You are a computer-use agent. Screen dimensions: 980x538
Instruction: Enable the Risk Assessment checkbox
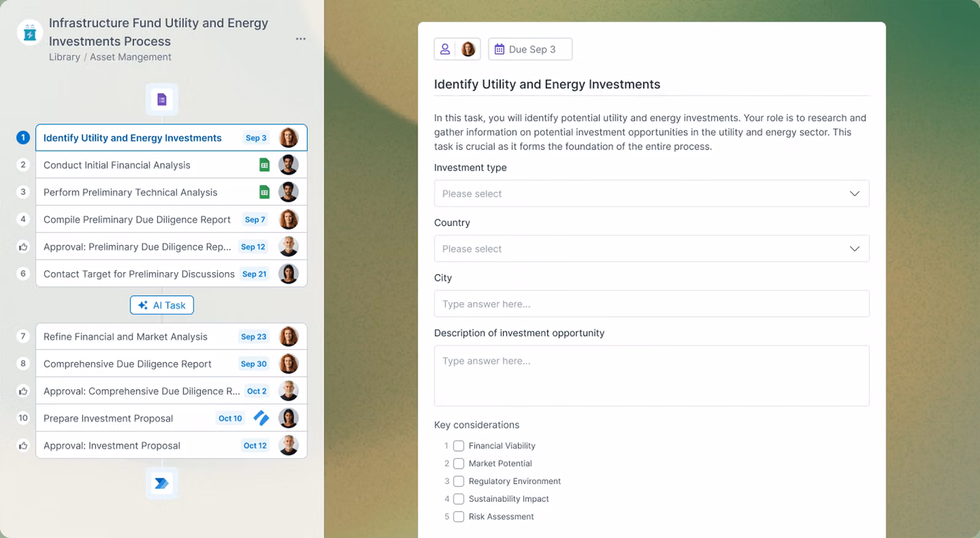(458, 517)
